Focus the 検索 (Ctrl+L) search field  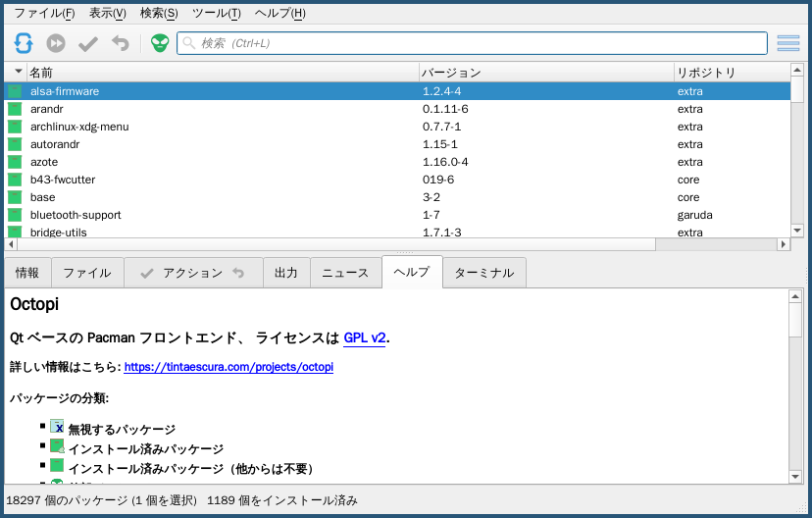(x=472, y=43)
